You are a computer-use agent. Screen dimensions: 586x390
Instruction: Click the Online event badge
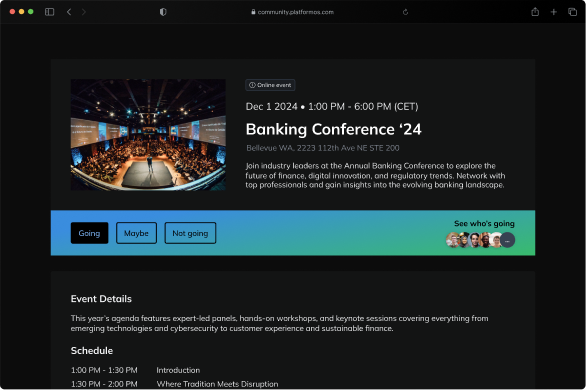tap(270, 85)
